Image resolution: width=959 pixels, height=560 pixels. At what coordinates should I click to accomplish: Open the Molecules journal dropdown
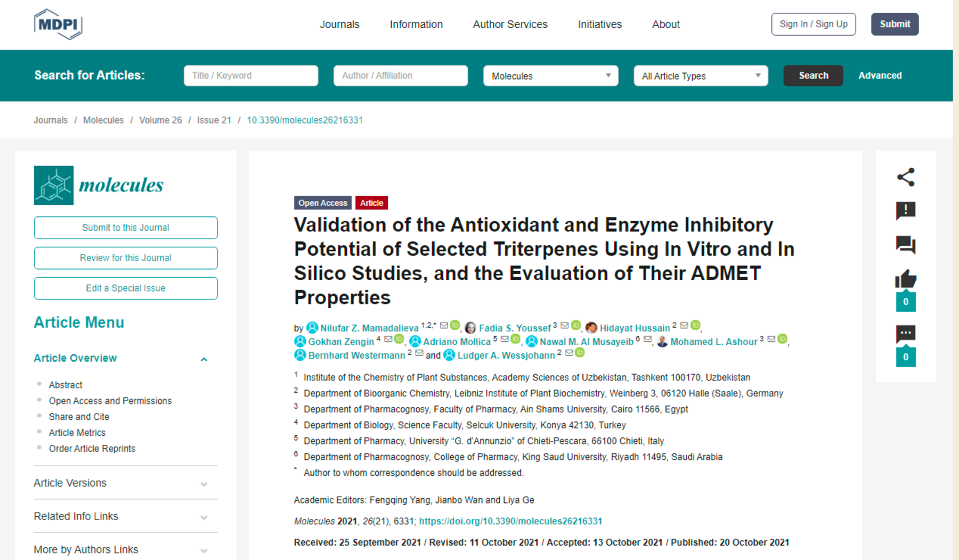point(550,76)
